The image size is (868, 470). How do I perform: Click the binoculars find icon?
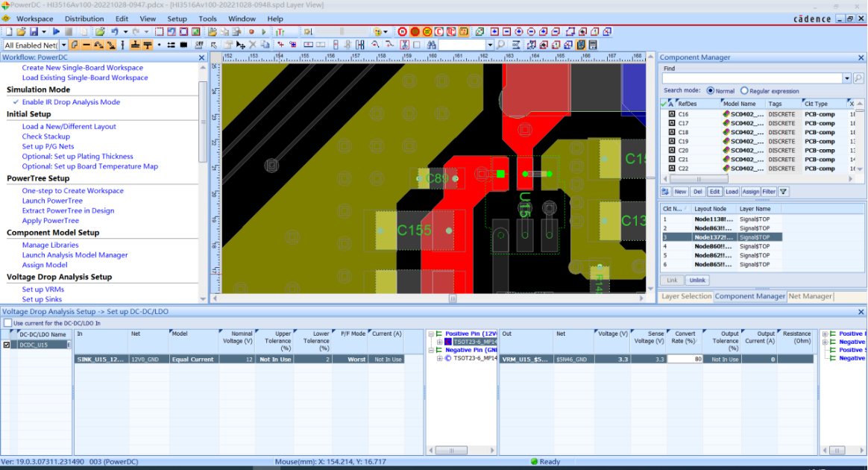[x=432, y=45]
